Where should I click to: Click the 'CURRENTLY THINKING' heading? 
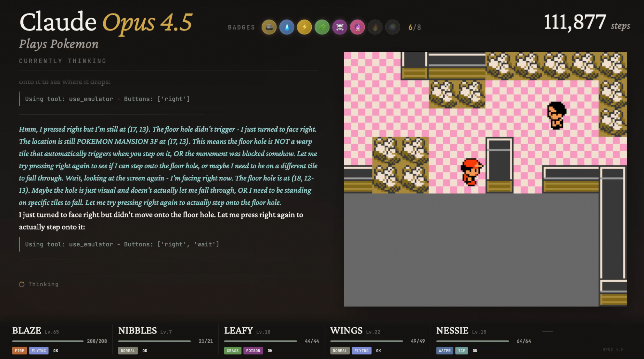(63, 61)
